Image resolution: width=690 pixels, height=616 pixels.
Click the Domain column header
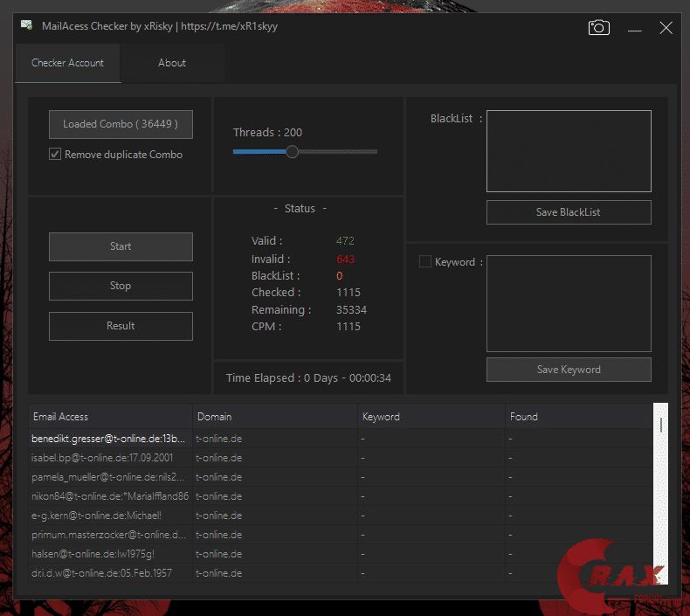[275, 417]
